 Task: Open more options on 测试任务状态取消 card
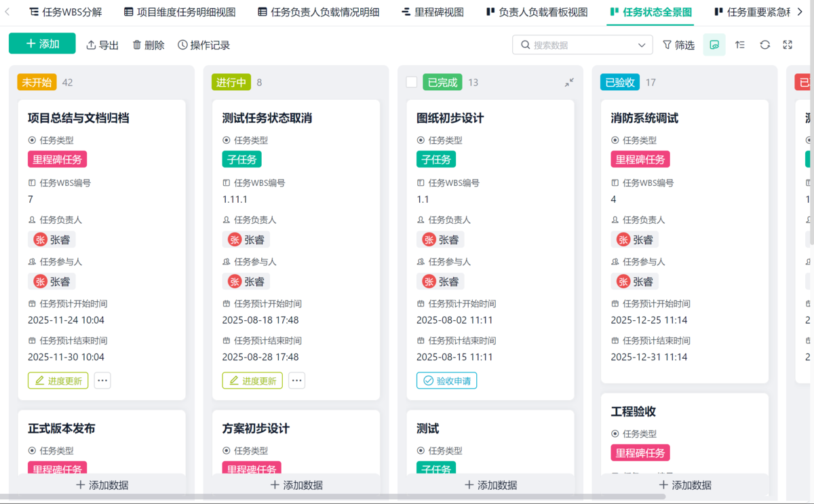point(297,381)
